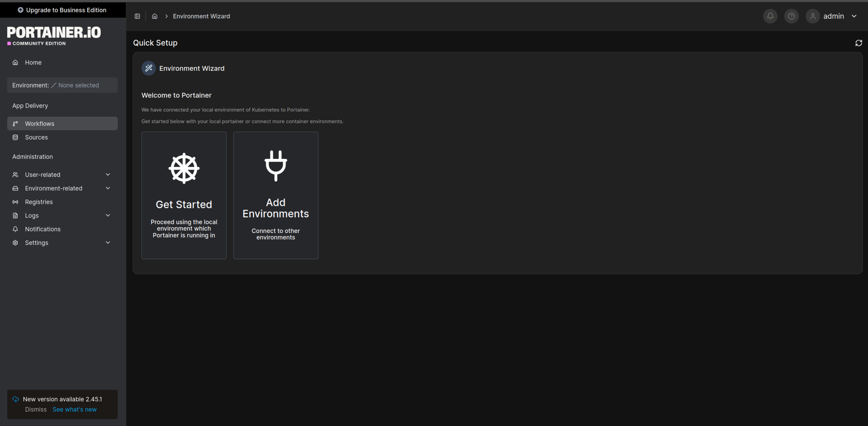Click the home breadcrumb icon
The image size is (868, 426).
(x=155, y=16)
